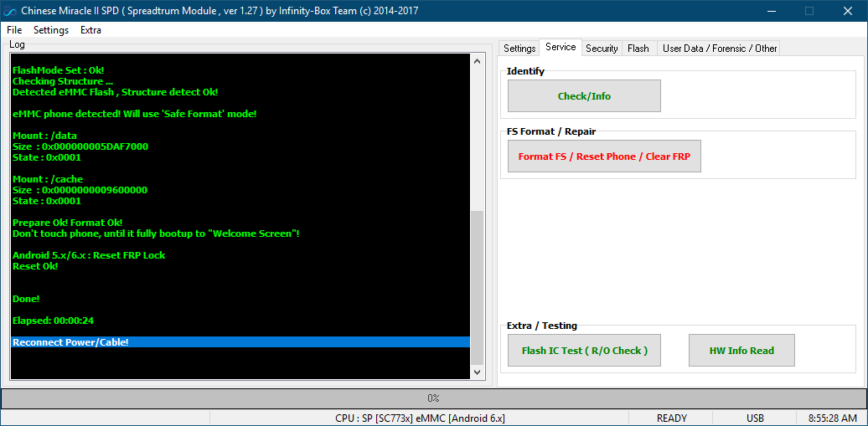Click 'Size : 0x0000000009600000' log line
The width and height of the screenshot is (868, 426).
(x=80, y=190)
